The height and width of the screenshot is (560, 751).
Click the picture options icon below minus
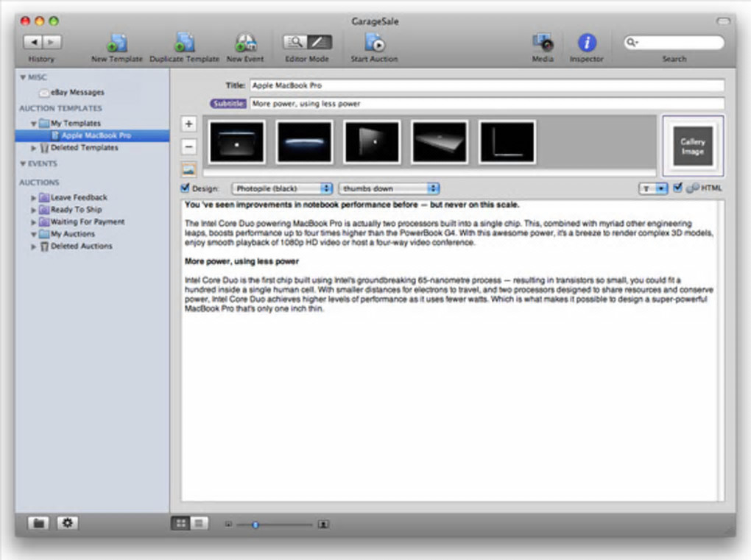(x=188, y=169)
